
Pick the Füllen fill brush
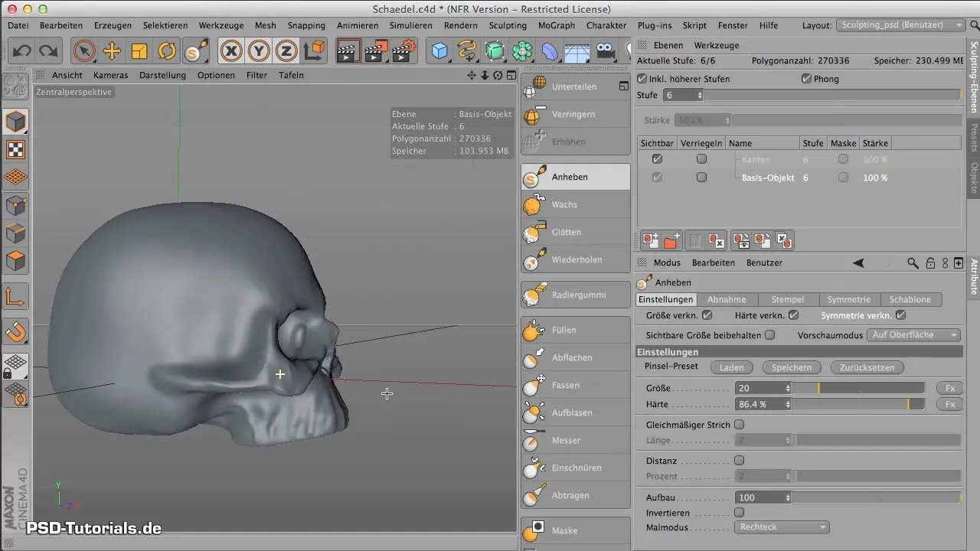[576, 330]
